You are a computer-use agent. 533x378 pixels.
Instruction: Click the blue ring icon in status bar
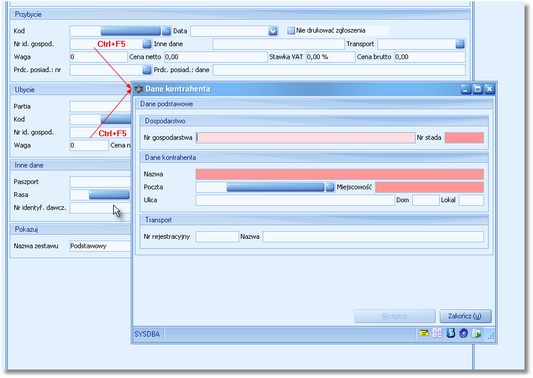463,333
